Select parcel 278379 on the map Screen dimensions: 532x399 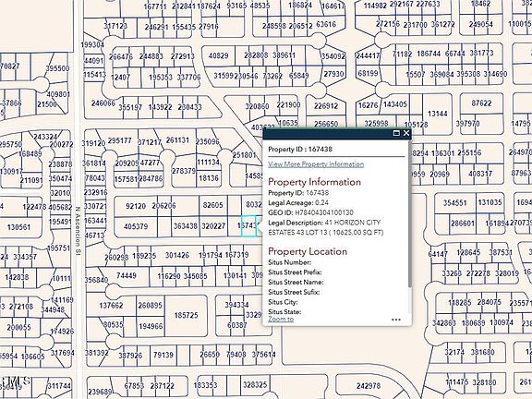pos(184,171)
